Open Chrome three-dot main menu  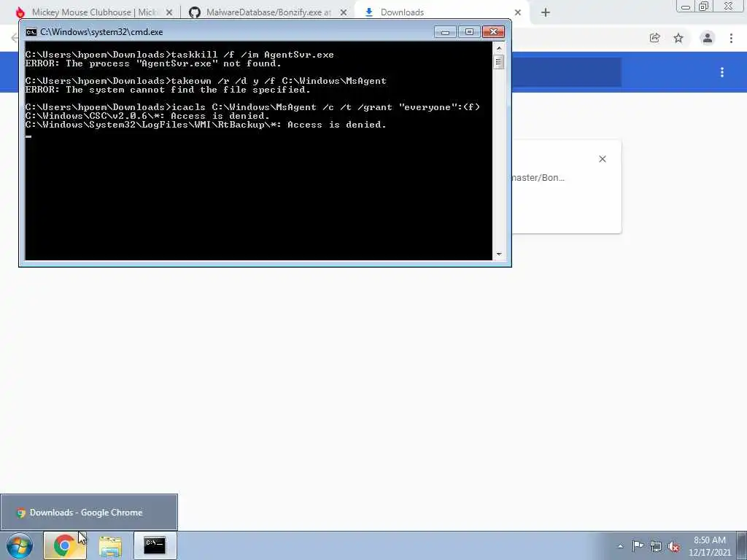pyautogui.click(x=731, y=38)
